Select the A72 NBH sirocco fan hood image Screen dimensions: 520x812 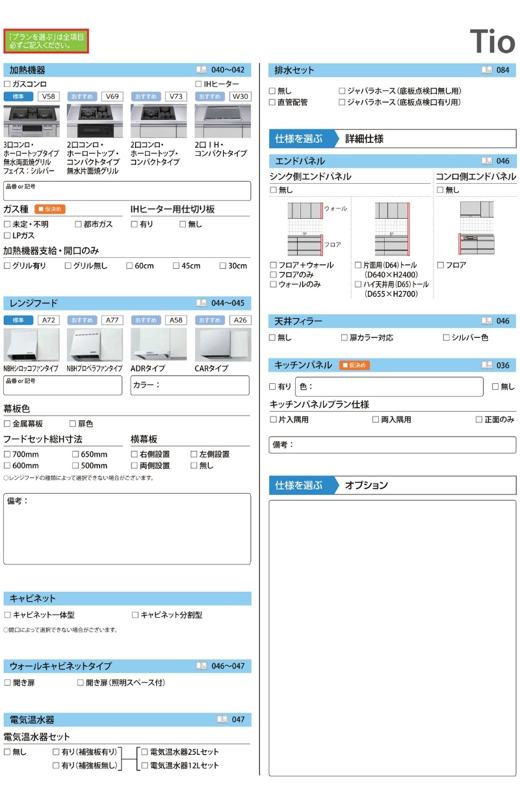tap(31, 345)
